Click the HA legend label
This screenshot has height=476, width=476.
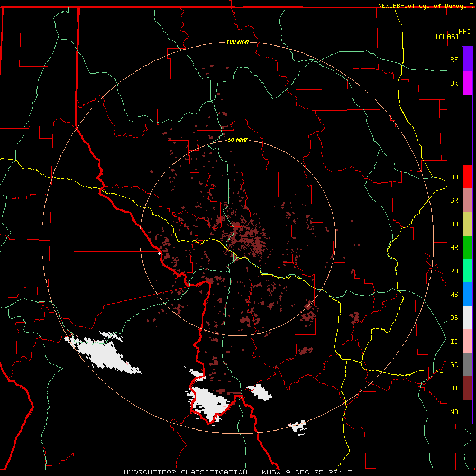click(454, 177)
